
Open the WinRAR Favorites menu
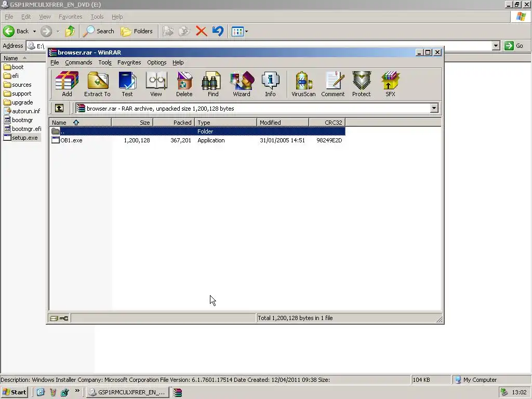tap(129, 62)
